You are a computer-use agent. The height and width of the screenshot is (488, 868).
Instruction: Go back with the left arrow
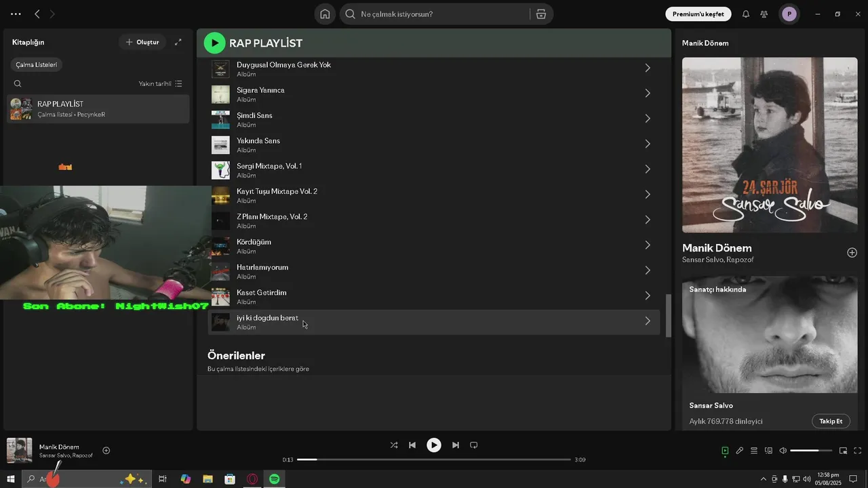click(x=37, y=14)
